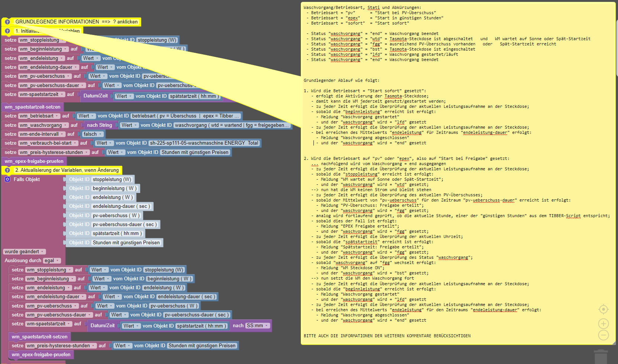Click 'endeleistung-dauer ( sec )' in the Falls Objekt ID list
Viewport: 618px width, 364px height.
121,206
